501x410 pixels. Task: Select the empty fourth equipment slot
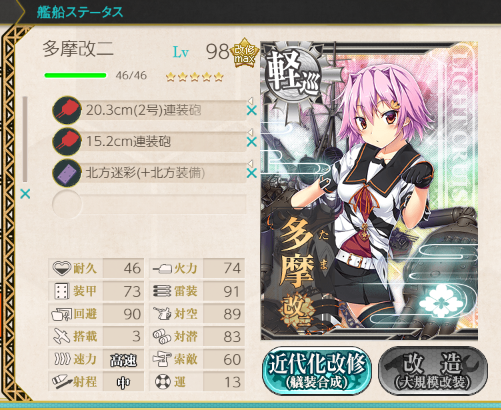pyautogui.click(x=149, y=204)
